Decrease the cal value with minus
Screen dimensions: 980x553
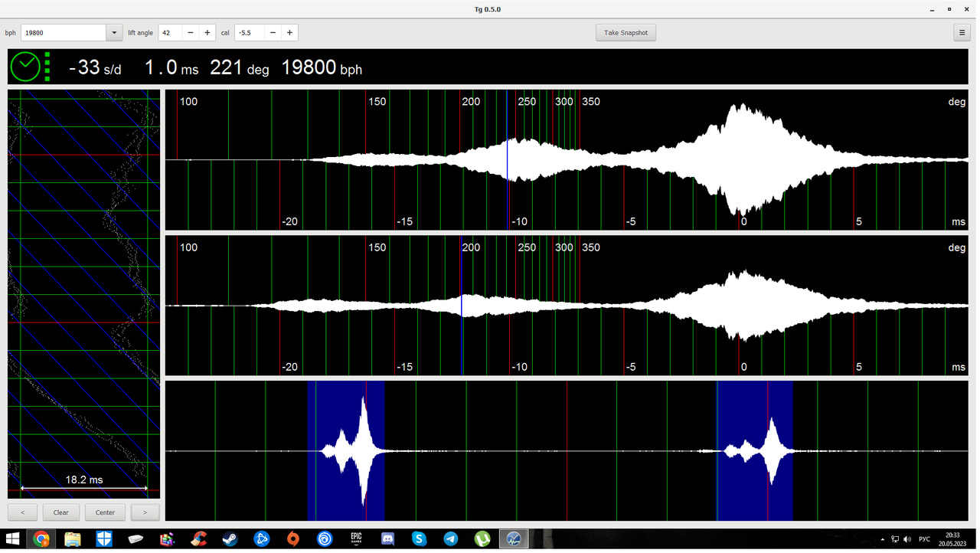pyautogui.click(x=273, y=33)
